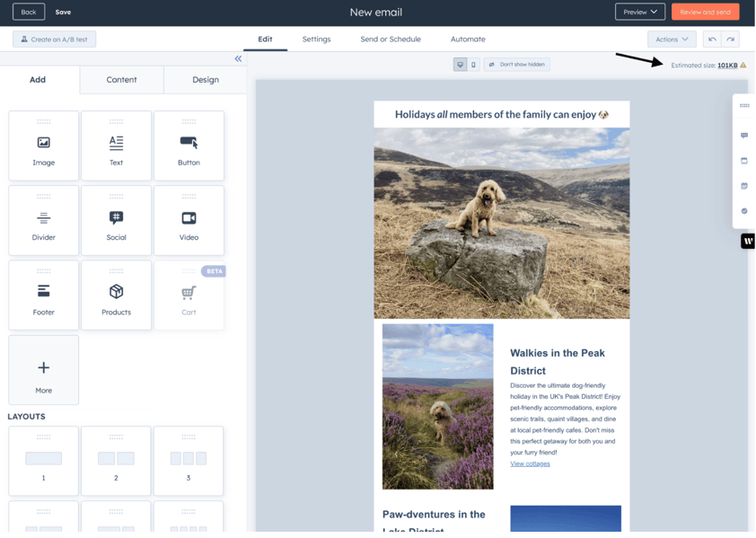
Task: Open the View cottages link
Action: point(530,463)
